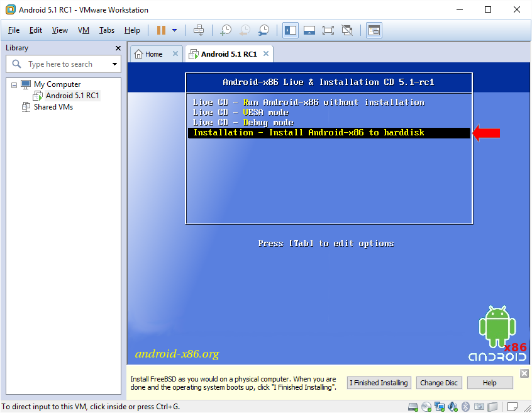Image resolution: width=532 pixels, height=413 pixels.
Task: Collapse the My Computer tree node
Action: tap(14, 85)
